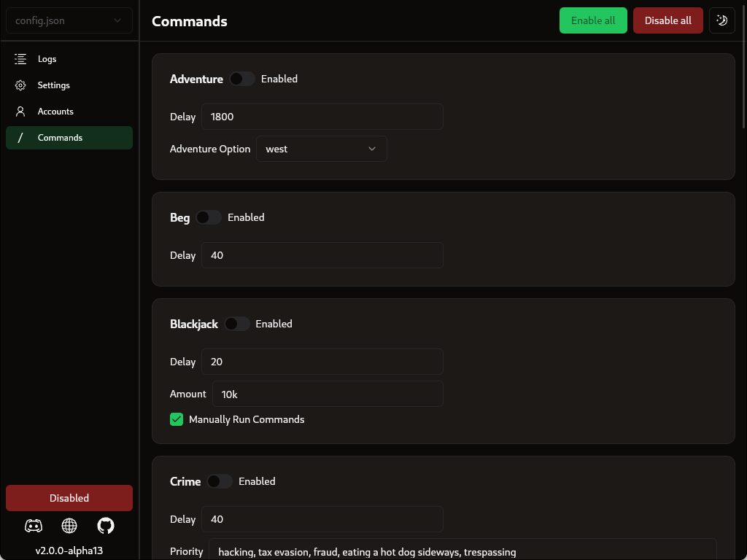Viewport: 747px width, 560px height.
Task: Open the Logs page
Action: (x=69, y=59)
